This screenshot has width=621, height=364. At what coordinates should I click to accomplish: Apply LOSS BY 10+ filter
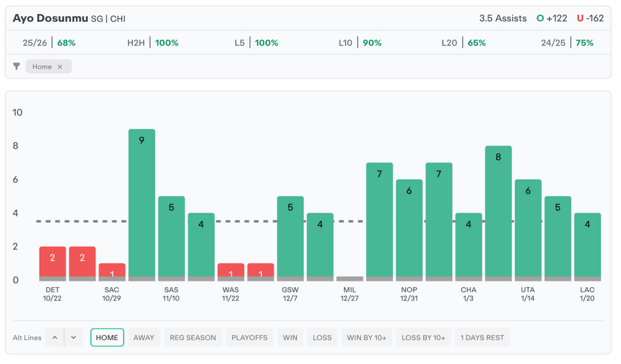tap(423, 337)
